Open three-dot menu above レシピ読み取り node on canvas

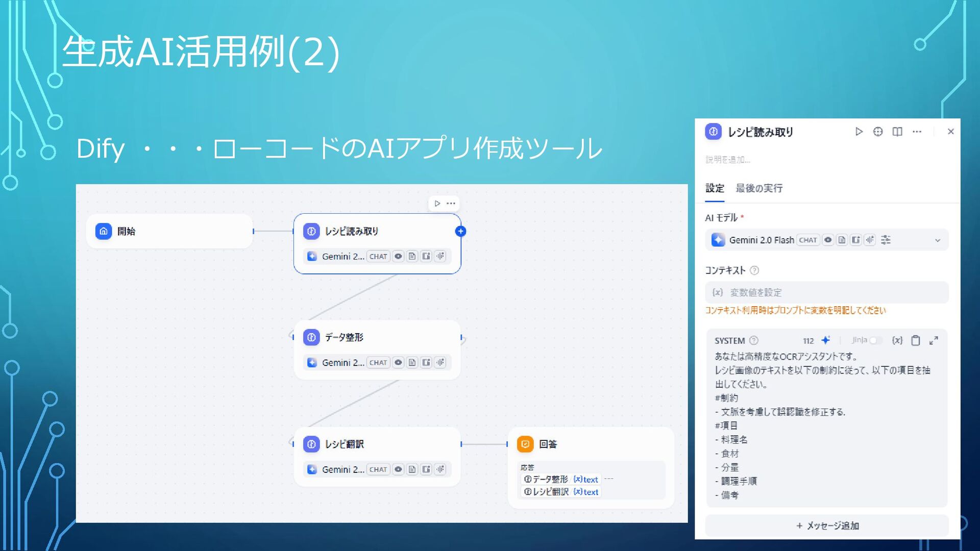(451, 204)
